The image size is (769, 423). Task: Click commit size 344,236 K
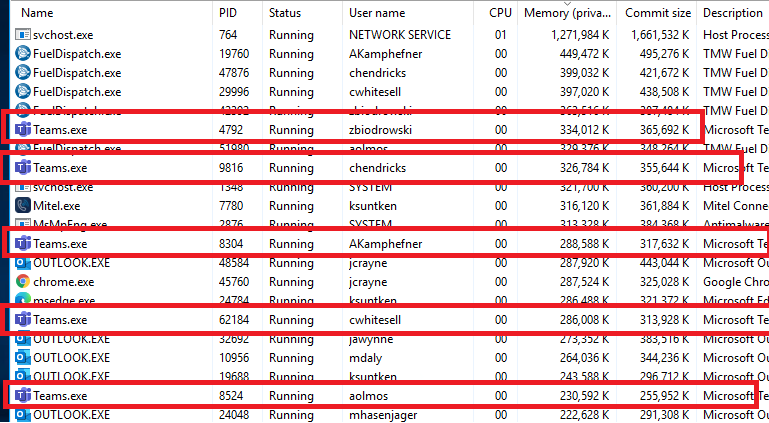pos(665,358)
